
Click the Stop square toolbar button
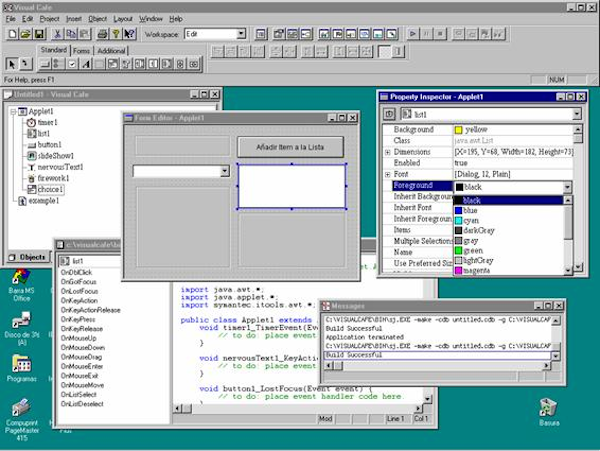(440, 34)
